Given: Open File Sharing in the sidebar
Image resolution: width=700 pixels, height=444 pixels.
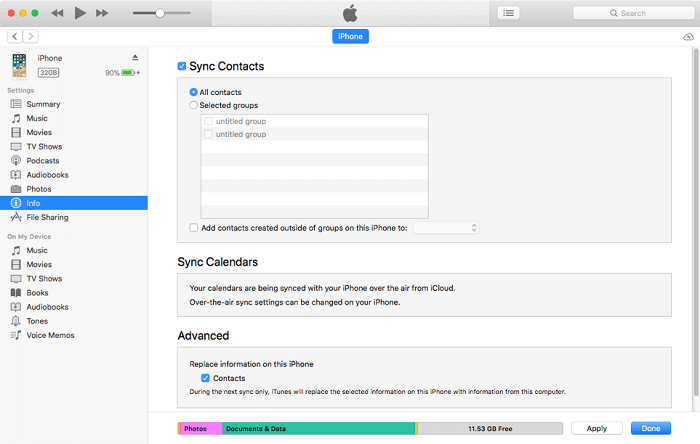Looking at the screenshot, I should click(x=47, y=217).
